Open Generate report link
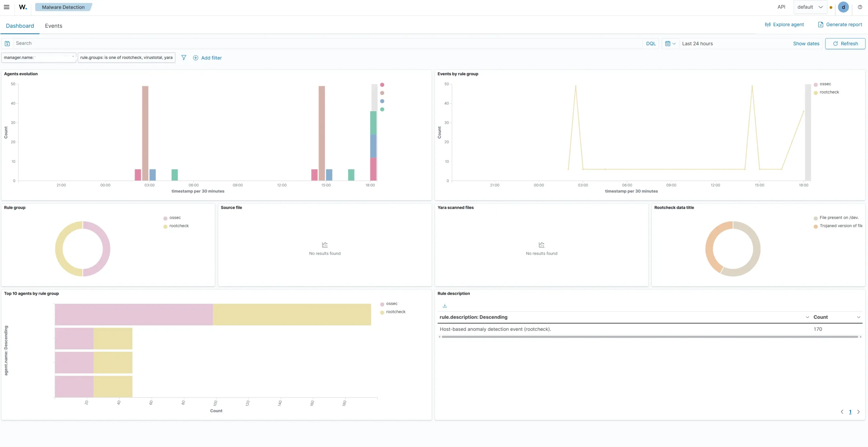Screen dimensions: 868x447 (x=840, y=24)
